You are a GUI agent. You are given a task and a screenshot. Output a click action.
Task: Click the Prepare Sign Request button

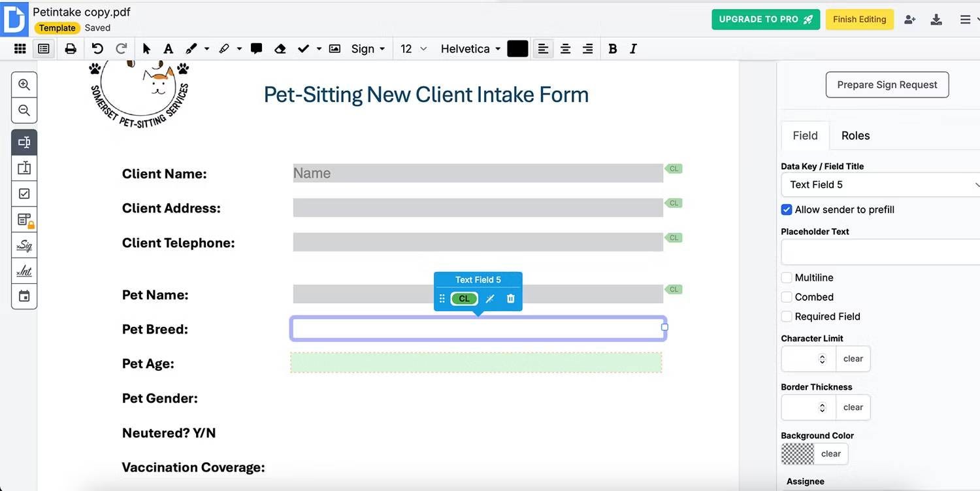(x=887, y=85)
